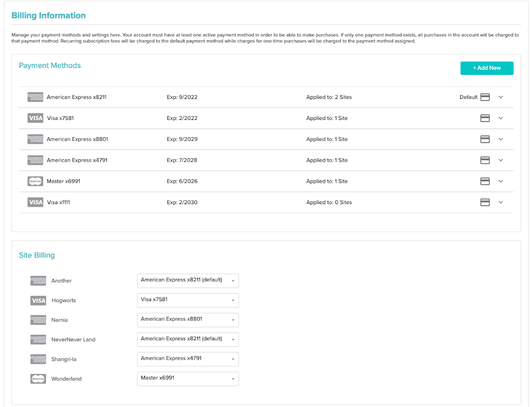Screen dimensions: 532x407
Task: Click the Narnia site name
Action: pos(59,320)
